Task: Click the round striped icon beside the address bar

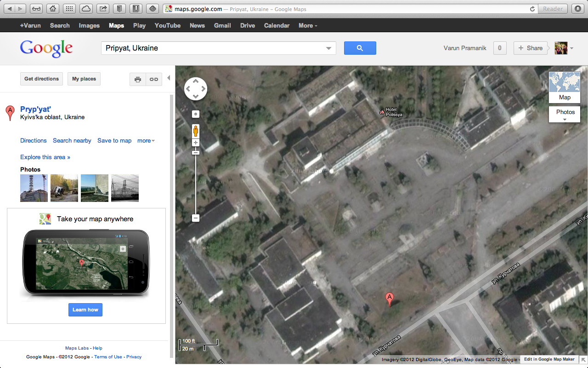Action: click(x=153, y=9)
